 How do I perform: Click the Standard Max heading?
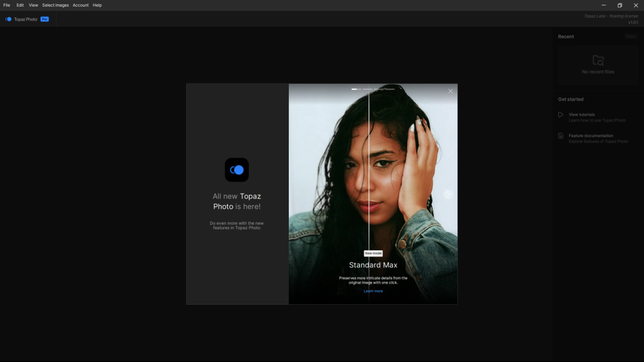tap(373, 265)
